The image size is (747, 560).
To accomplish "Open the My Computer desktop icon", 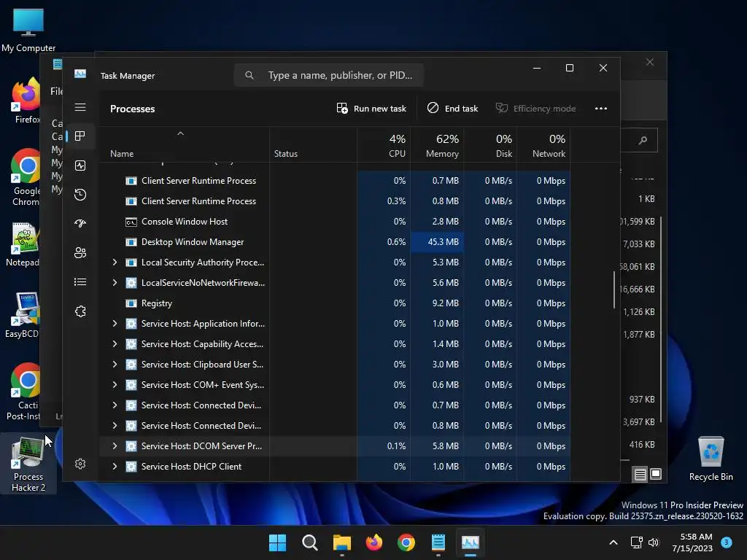I will [x=28, y=29].
